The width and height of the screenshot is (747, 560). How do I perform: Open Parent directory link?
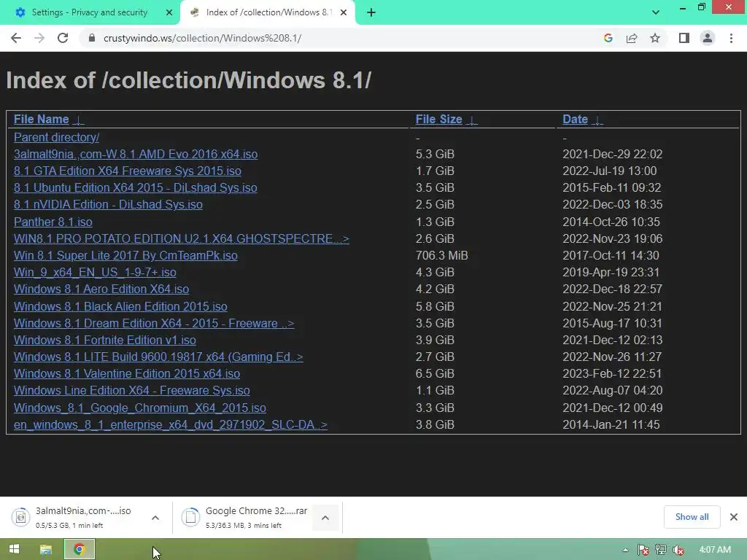tap(56, 137)
